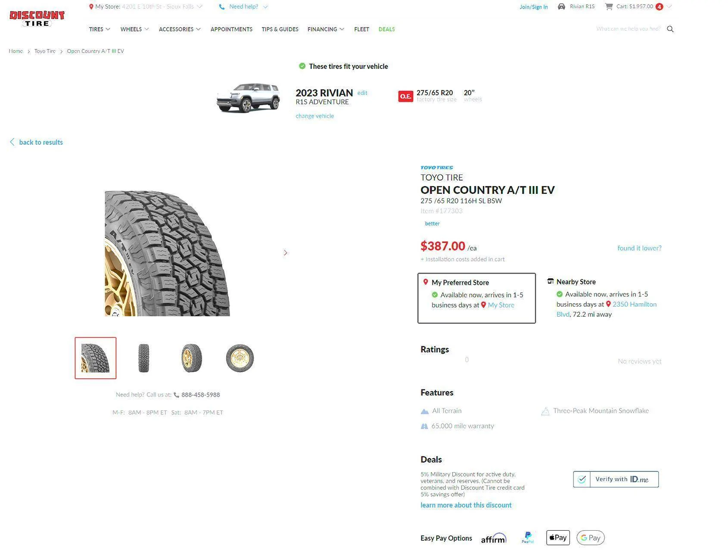
Task: Select the Affirm payment logo
Action: 494,538
